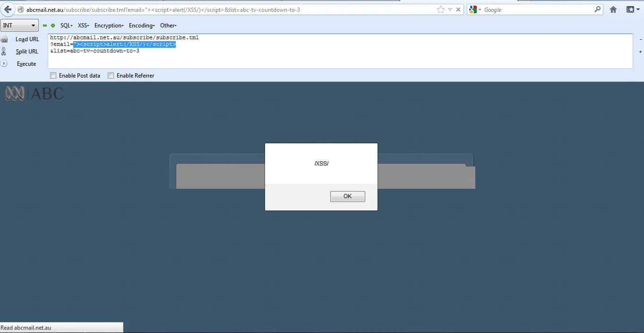Dismiss the alert with OK
Screen dimensions: 644x333
(348, 196)
